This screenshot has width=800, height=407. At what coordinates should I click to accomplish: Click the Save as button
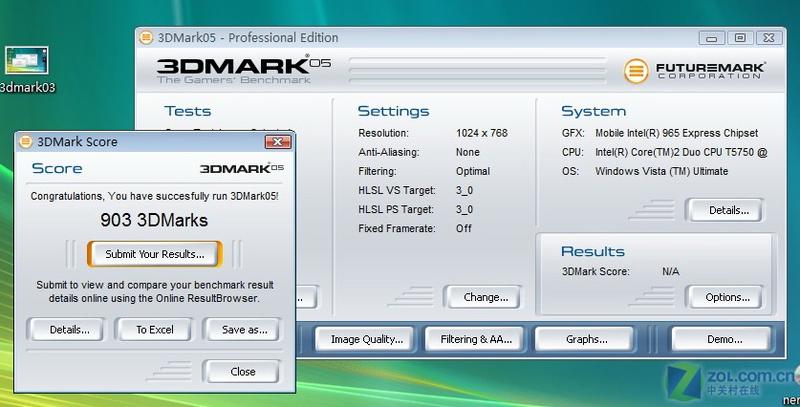[244, 330]
